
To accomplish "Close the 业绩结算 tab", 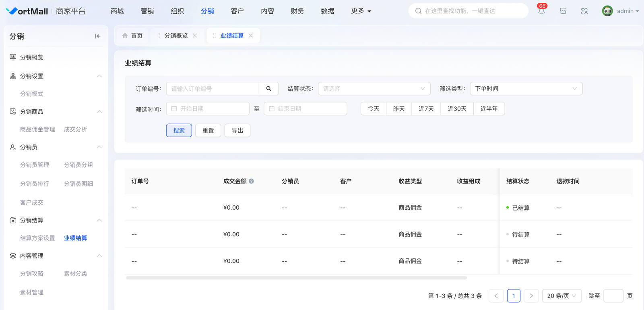I will click(x=251, y=35).
